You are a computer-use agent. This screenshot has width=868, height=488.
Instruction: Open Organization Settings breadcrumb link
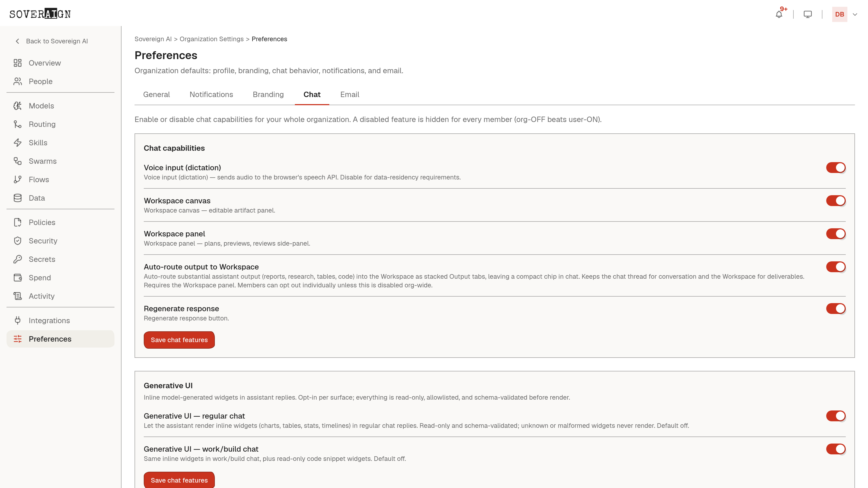pos(211,39)
